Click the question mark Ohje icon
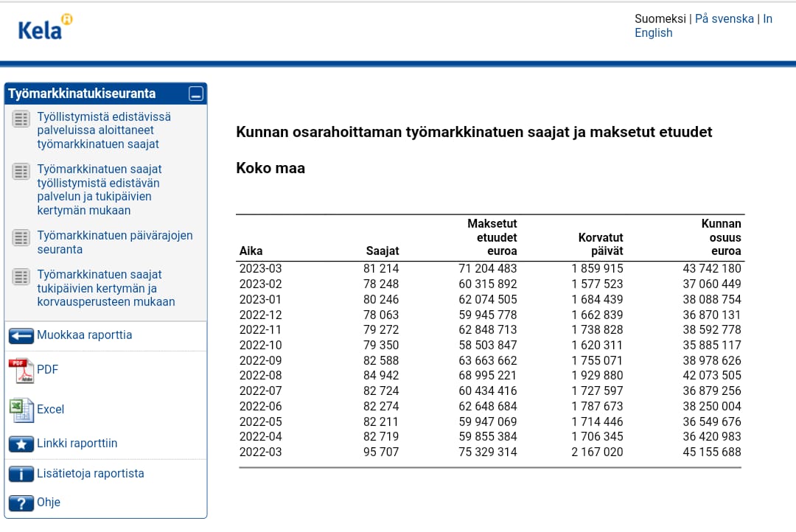796x532 pixels. point(21,503)
